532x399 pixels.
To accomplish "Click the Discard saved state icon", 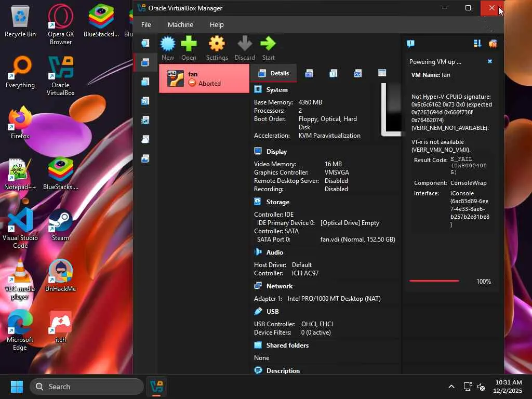I will tap(245, 48).
